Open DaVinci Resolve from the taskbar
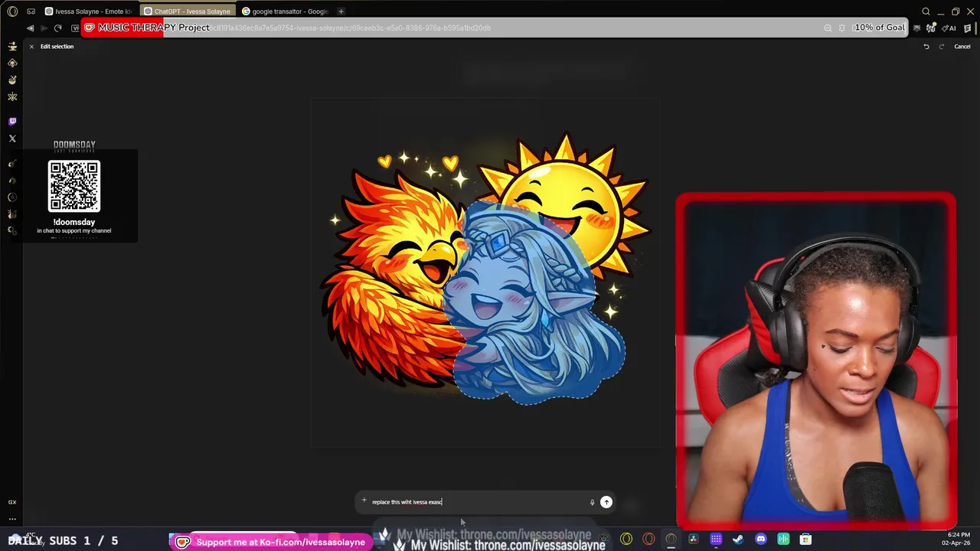 tap(693, 540)
